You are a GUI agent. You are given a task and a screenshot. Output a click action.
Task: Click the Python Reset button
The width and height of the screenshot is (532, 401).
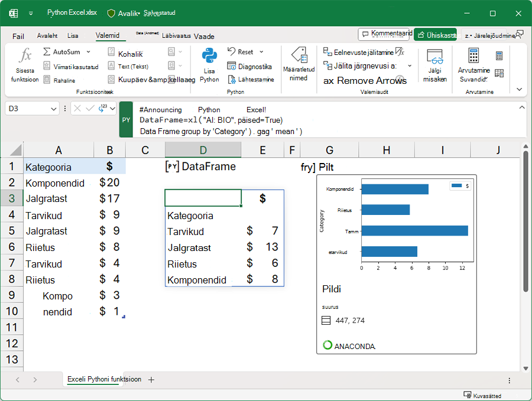tap(240, 52)
